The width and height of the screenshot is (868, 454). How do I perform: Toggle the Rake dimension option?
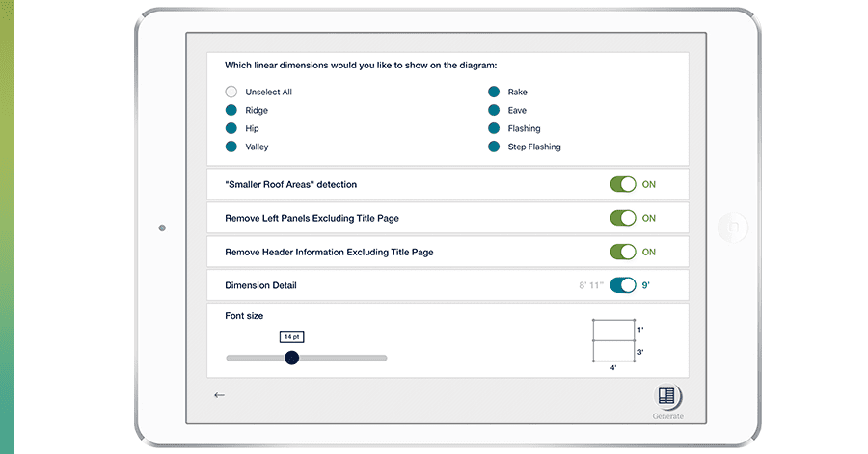click(x=494, y=92)
